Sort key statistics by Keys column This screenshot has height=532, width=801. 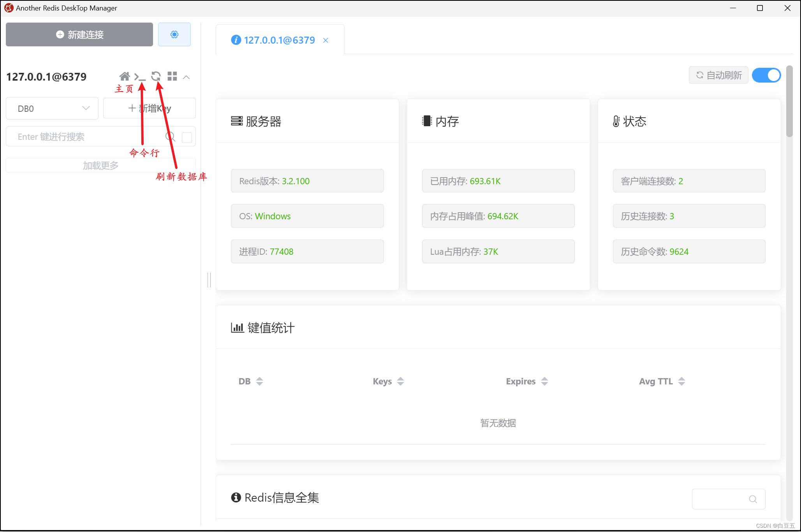pyautogui.click(x=401, y=381)
